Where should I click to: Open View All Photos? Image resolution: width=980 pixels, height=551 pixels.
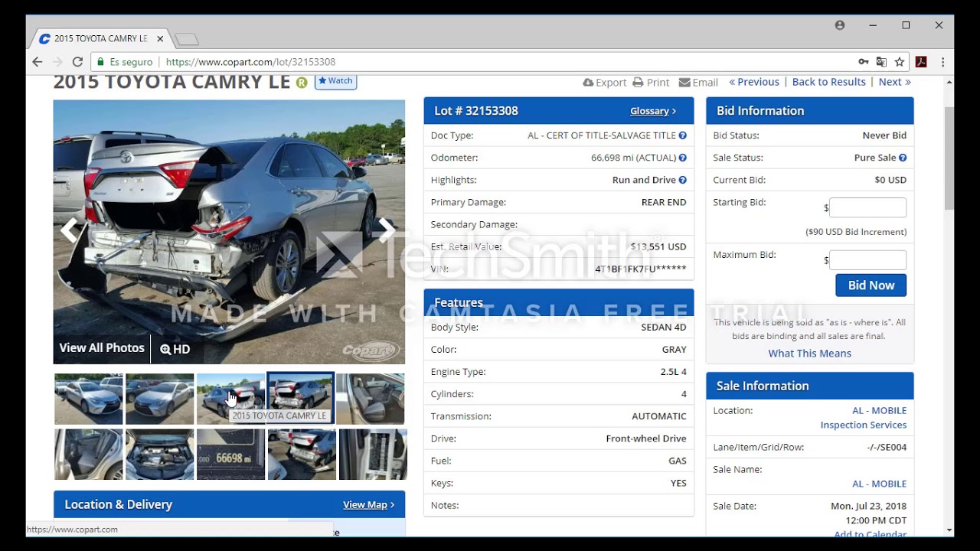coord(102,348)
